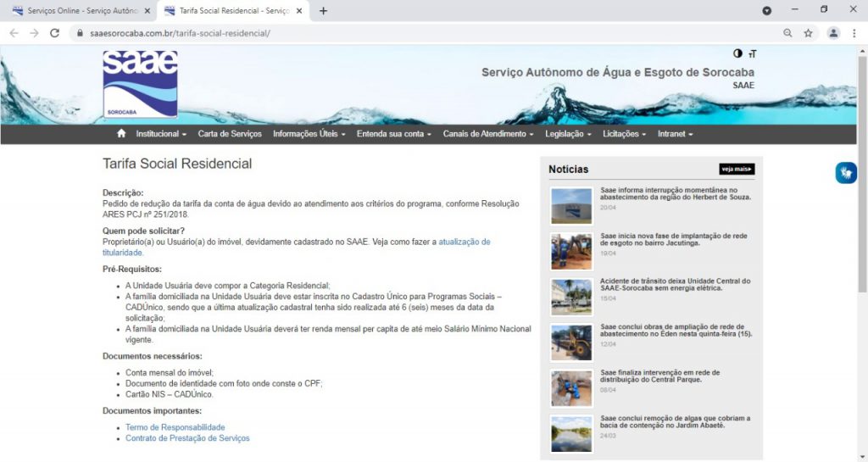Bookmark this page with the star icon

[809, 33]
